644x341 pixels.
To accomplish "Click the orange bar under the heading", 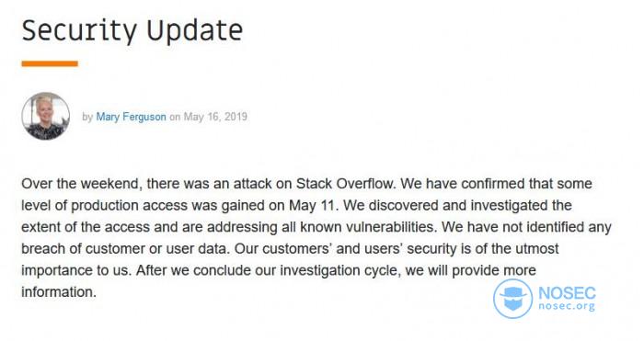I will [50, 63].
